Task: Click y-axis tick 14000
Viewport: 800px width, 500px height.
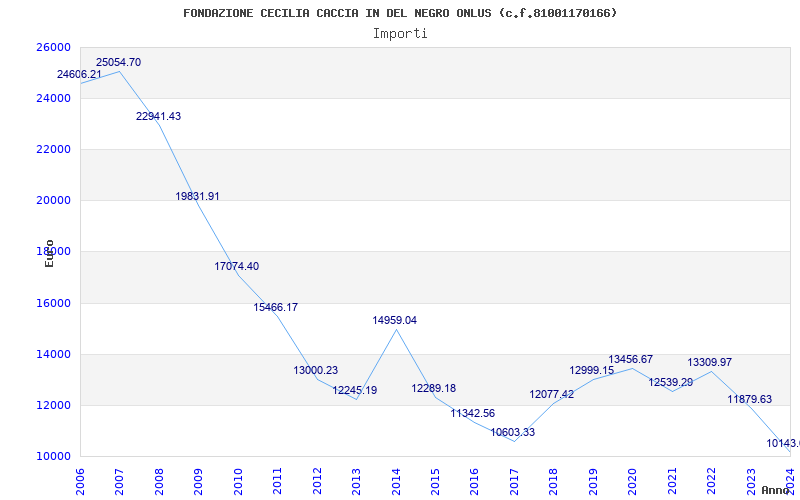Action: coord(53,355)
